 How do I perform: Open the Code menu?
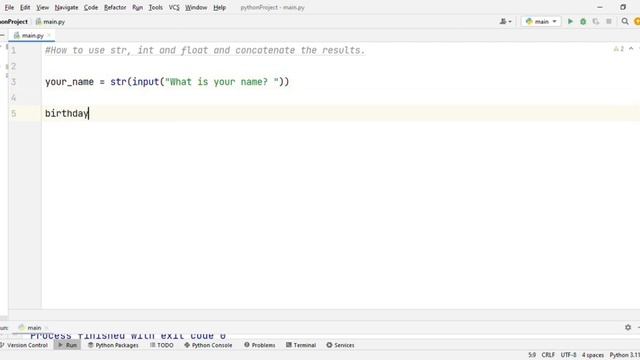tap(91, 7)
